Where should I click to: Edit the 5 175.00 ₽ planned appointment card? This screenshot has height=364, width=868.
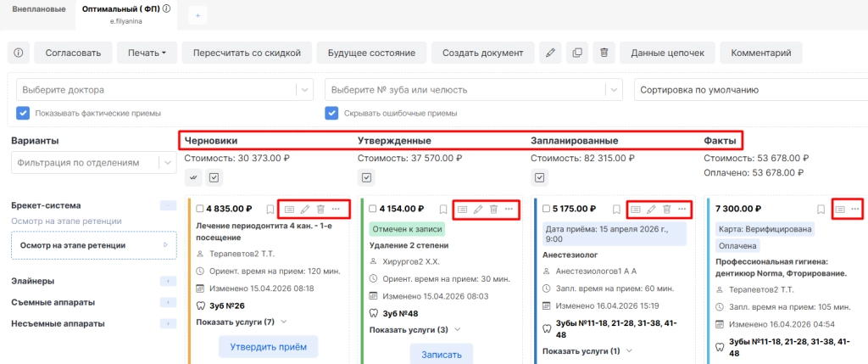coord(652,210)
